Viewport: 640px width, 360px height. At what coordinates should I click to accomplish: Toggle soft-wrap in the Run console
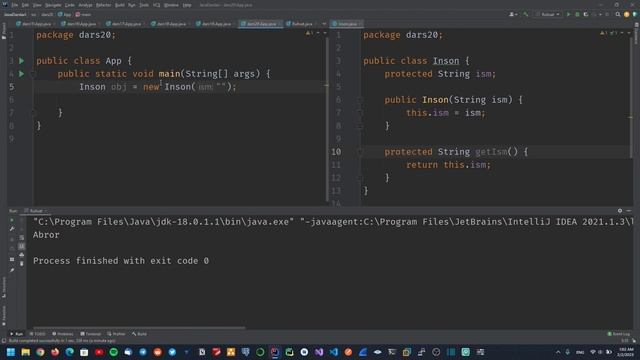pos(22,238)
